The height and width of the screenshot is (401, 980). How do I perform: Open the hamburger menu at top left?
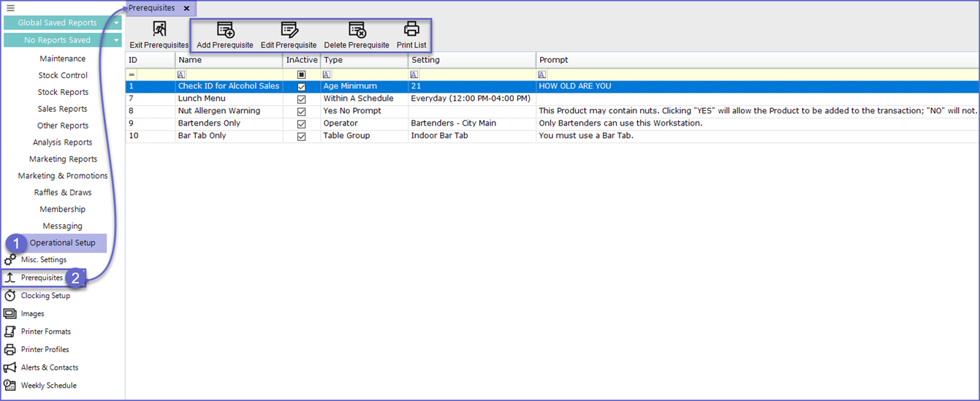tap(10, 8)
